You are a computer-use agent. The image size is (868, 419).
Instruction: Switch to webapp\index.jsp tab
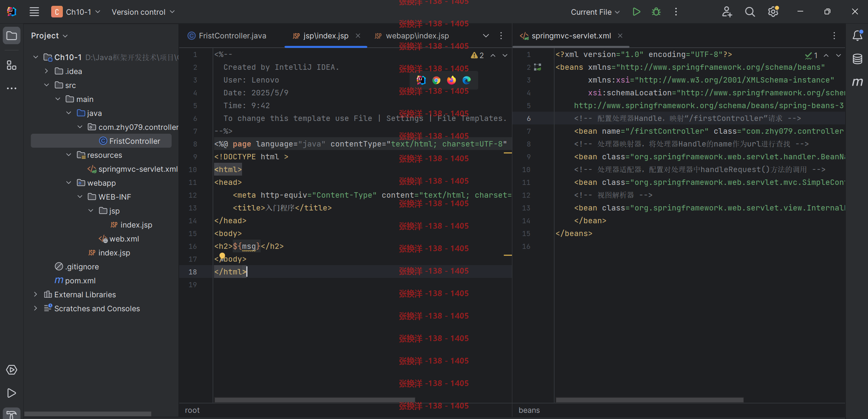(x=412, y=36)
